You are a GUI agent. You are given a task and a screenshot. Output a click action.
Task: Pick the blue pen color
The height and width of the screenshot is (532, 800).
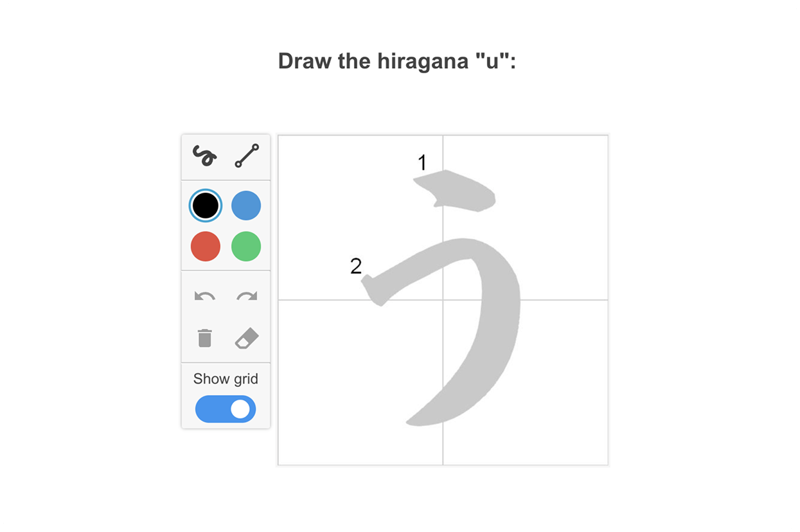[246, 206]
